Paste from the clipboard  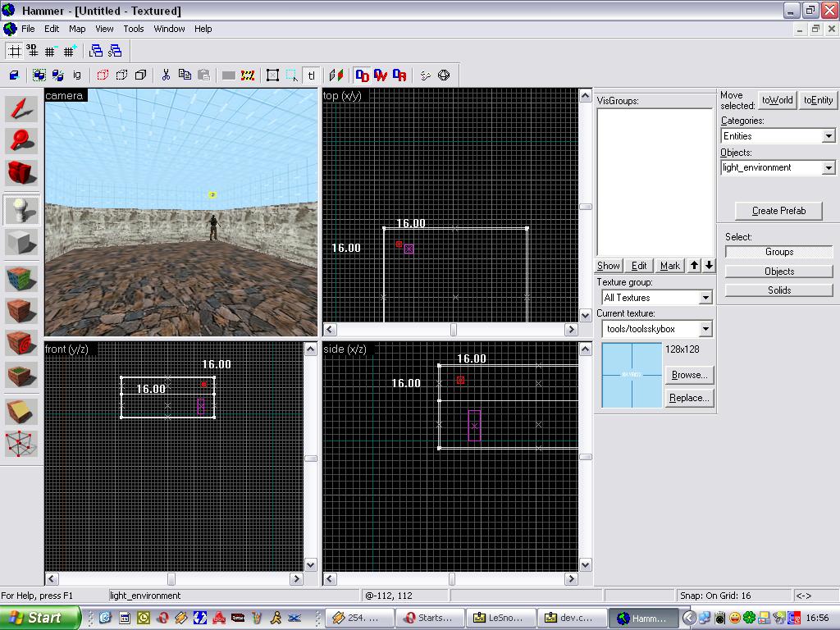[203, 75]
